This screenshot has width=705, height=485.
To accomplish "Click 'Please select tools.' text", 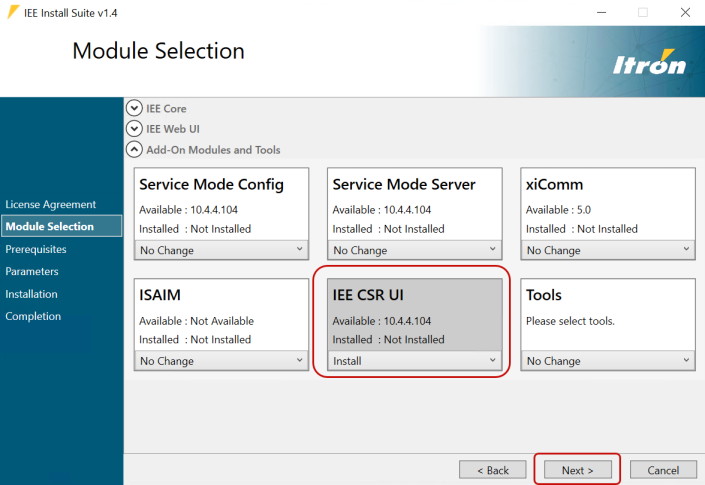I will [x=570, y=321].
